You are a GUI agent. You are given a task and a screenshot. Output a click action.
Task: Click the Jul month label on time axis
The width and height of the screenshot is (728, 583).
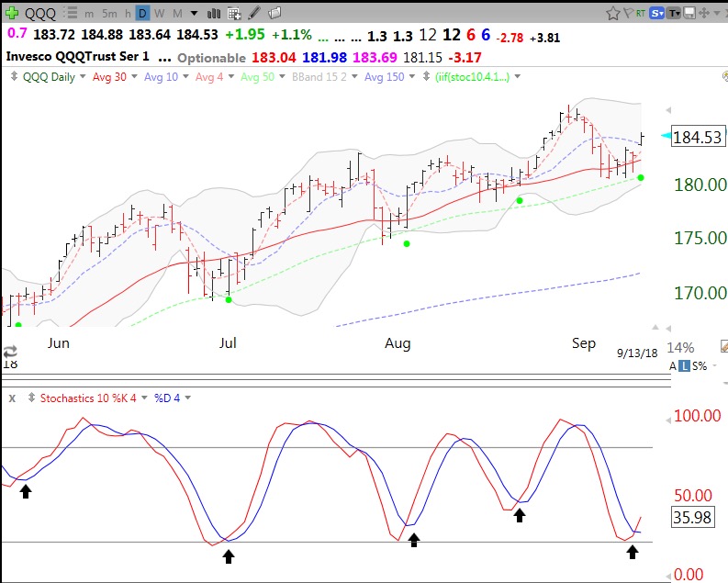coord(228,343)
